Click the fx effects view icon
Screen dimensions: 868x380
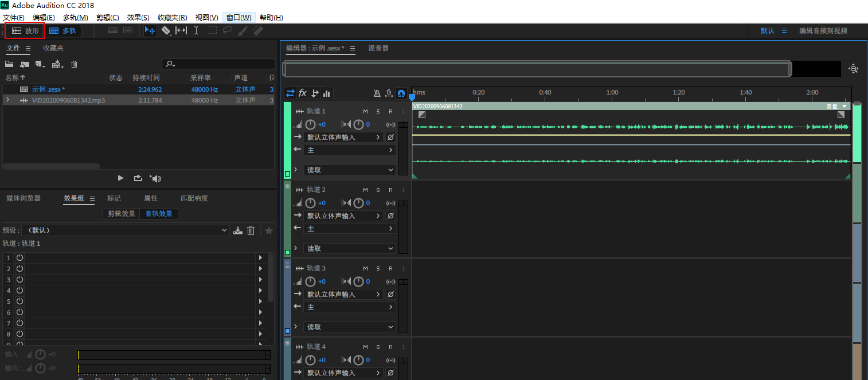[303, 93]
